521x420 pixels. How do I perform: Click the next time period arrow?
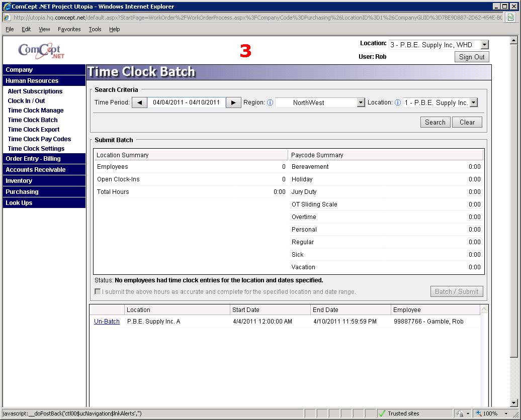tap(233, 102)
